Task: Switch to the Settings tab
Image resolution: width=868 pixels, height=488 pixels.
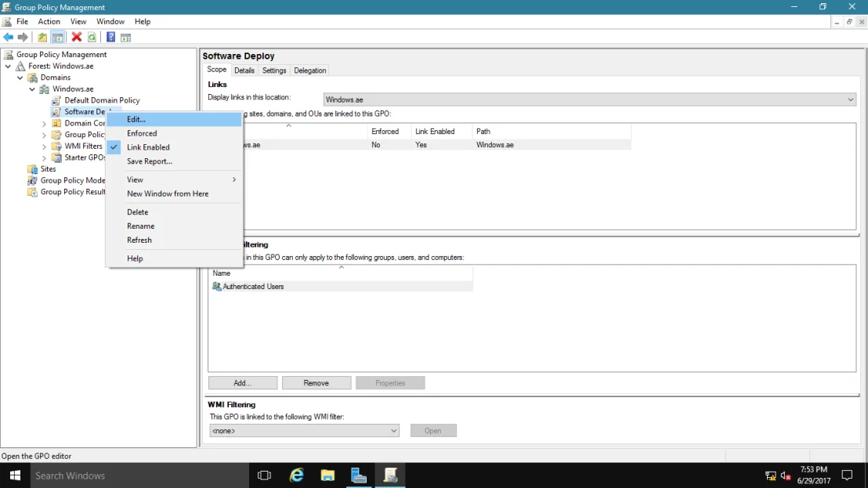Action: (x=274, y=70)
